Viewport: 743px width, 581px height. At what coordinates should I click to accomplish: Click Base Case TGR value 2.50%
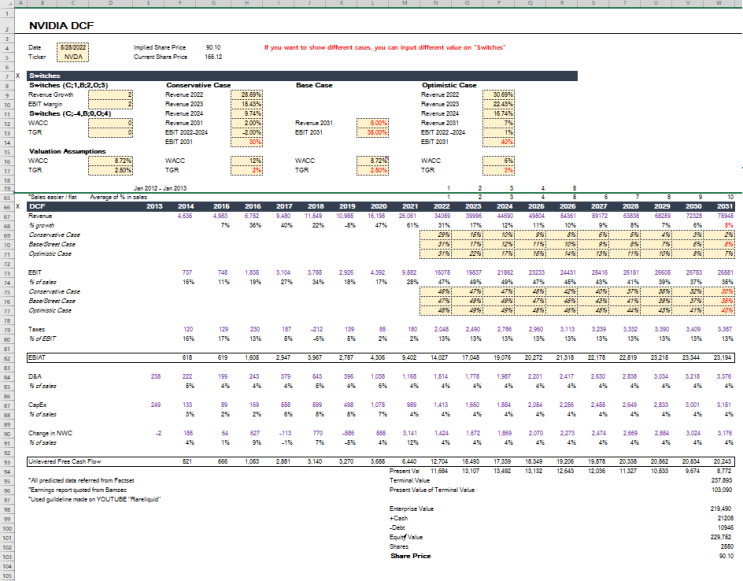click(372, 170)
